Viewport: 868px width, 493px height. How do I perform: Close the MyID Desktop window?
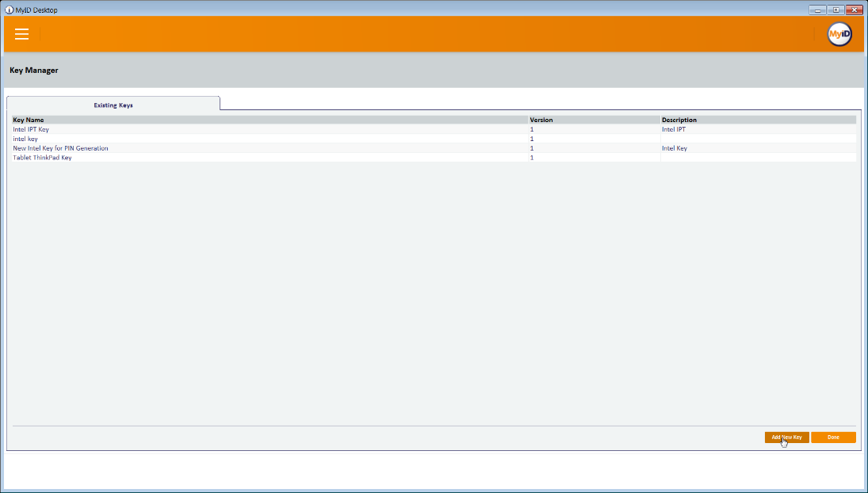click(x=855, y=10)
